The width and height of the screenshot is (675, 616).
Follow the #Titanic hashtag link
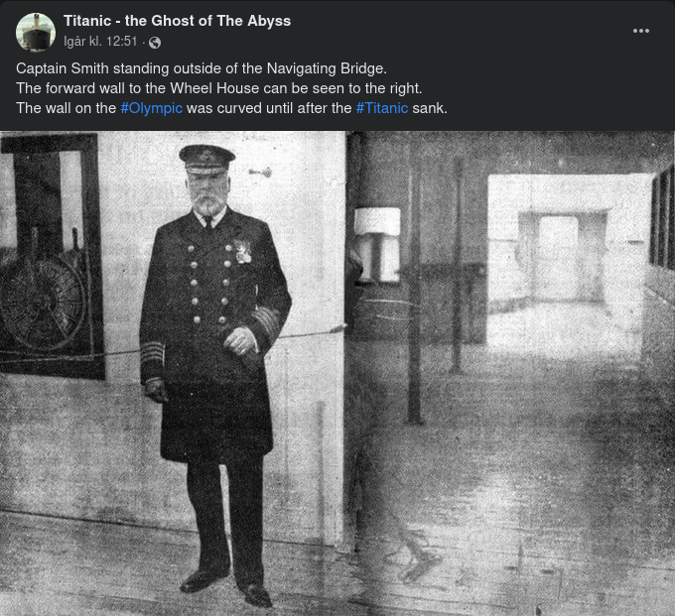click(382, 108)
